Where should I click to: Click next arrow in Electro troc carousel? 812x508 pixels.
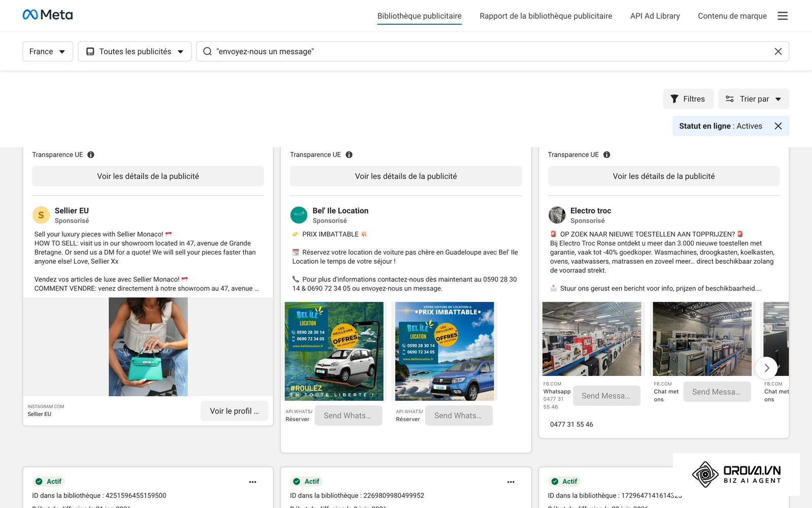click(766, 368)
